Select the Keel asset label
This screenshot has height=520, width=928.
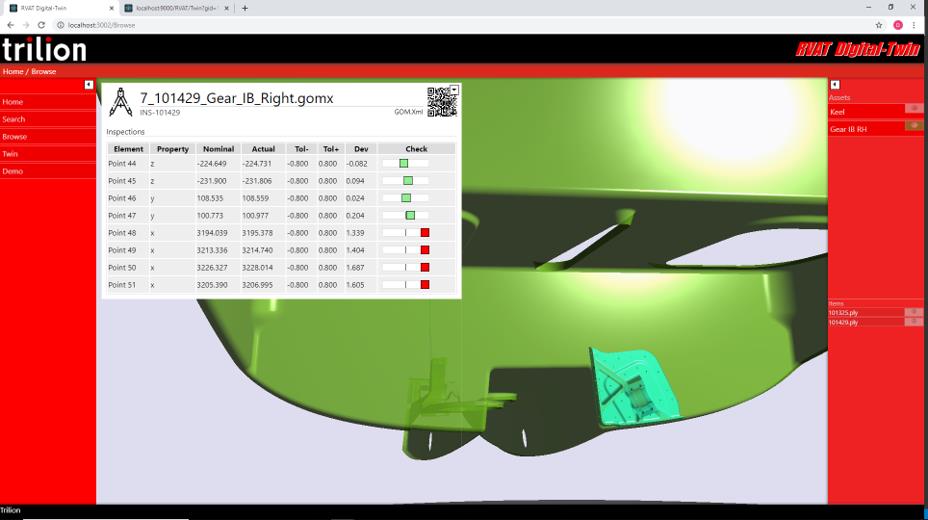click(x=837, y=112)
